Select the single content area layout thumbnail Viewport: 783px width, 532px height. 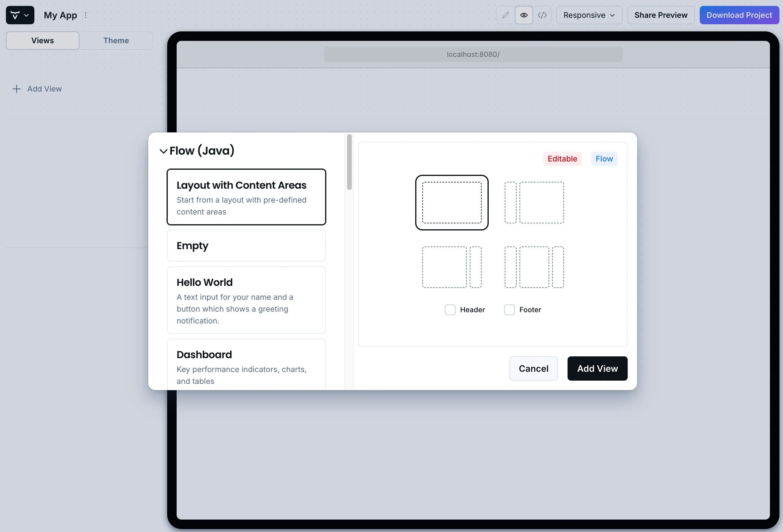452,202
